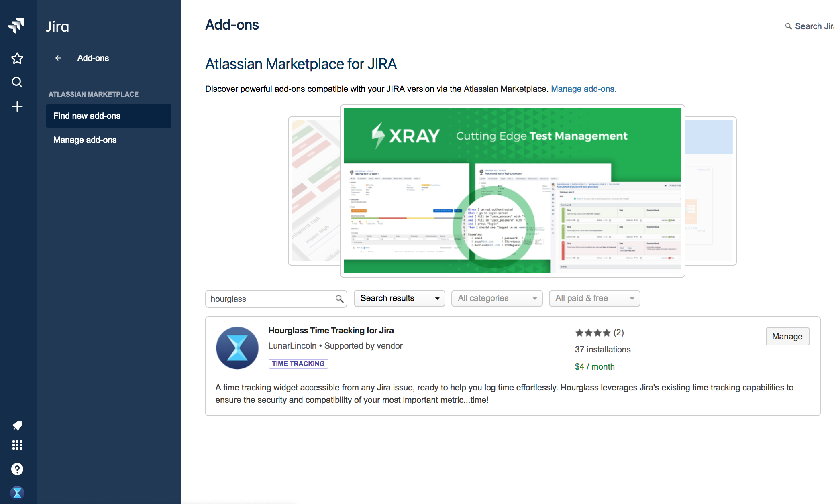This screenshot has height=504, width=834.
Task: Click the TIME TRACKING category tag
Action: pos(298,364)
